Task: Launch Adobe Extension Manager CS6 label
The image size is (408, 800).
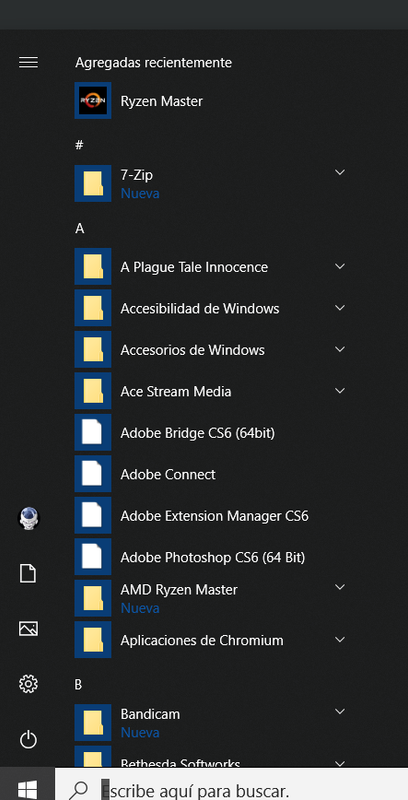Action: tap(214, 516)
